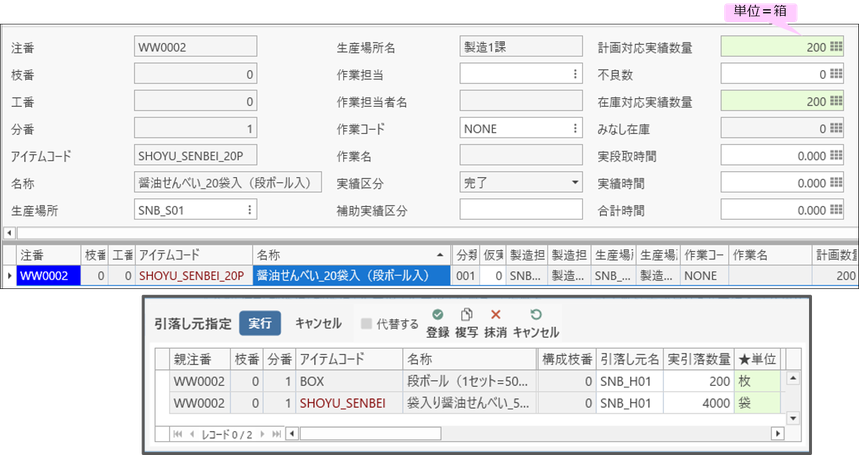
Task: Click left arrow of dialog horizontal scrollbar
Action: point(292,434)
